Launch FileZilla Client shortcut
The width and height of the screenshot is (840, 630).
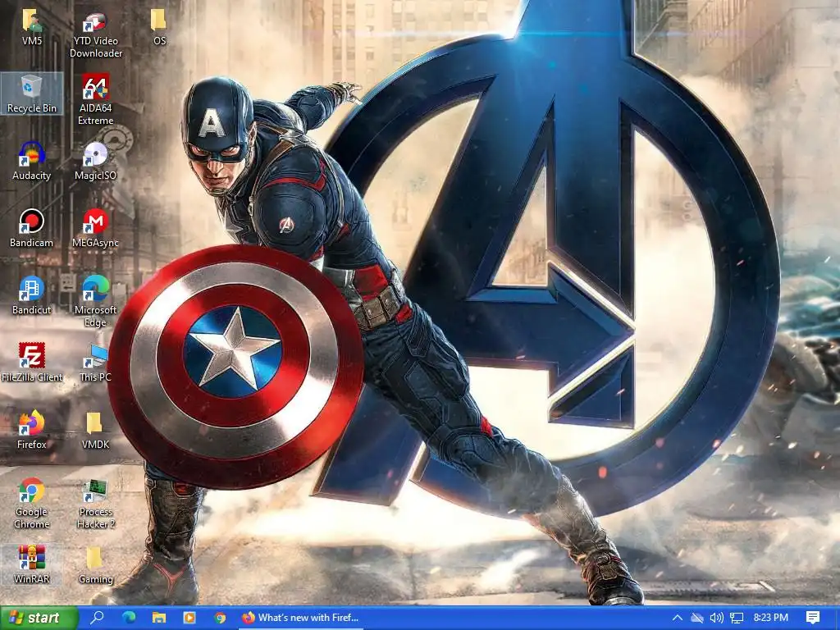(x=32, y=363)
